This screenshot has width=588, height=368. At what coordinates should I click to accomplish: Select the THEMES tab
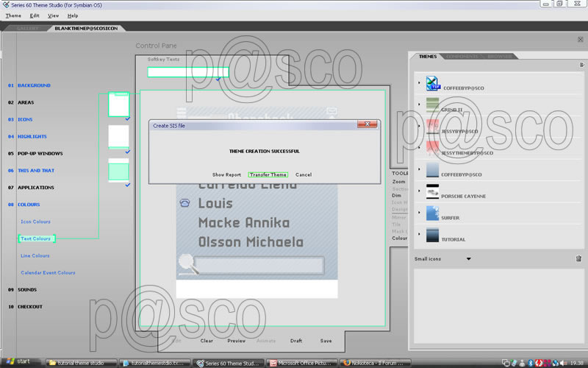[x=428, y=57]
